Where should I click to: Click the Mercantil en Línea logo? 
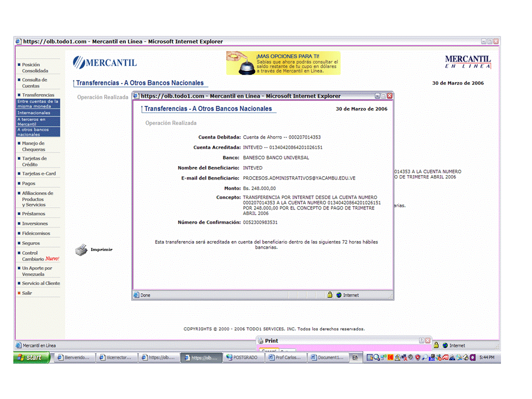(468, 62)
